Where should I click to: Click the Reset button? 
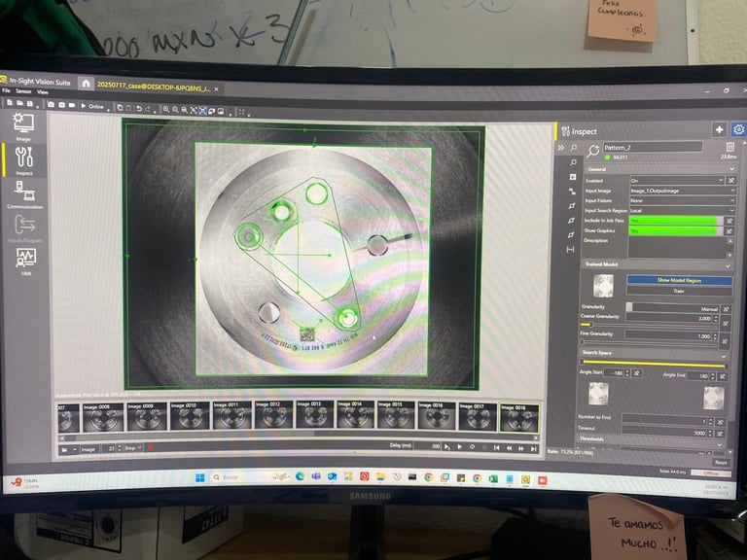tap(721, 463)
